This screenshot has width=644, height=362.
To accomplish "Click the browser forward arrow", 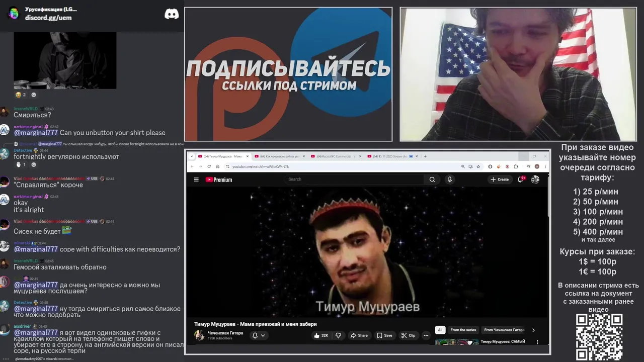I will pyautogui.click(x=201, y=166).
